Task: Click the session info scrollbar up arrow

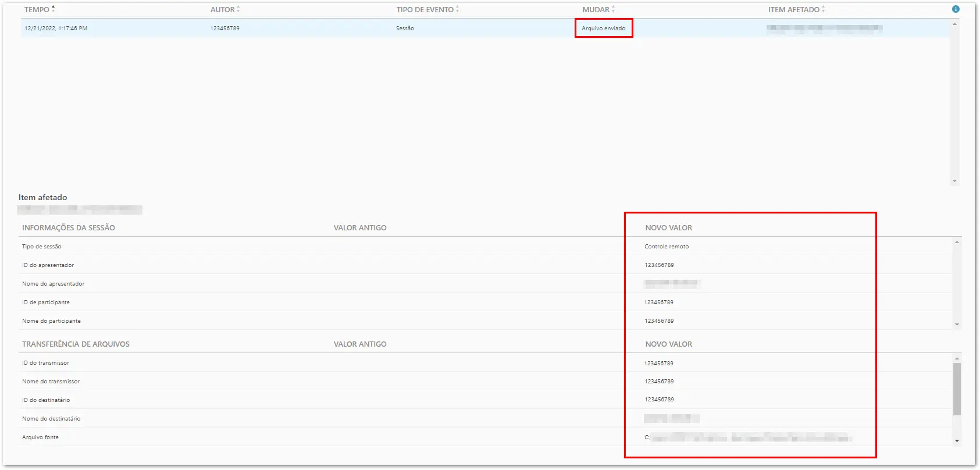Action: tap(957, 242)
